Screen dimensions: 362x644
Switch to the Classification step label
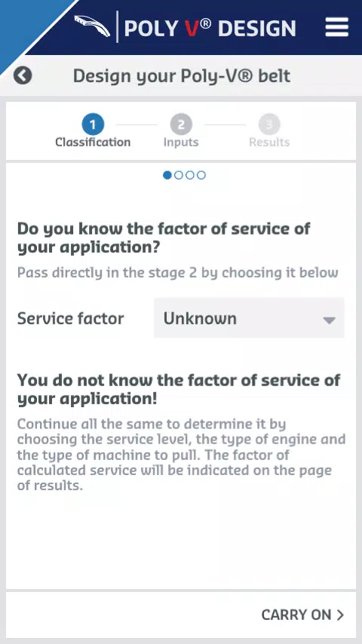pyautogui.click(x=93, y=142)
